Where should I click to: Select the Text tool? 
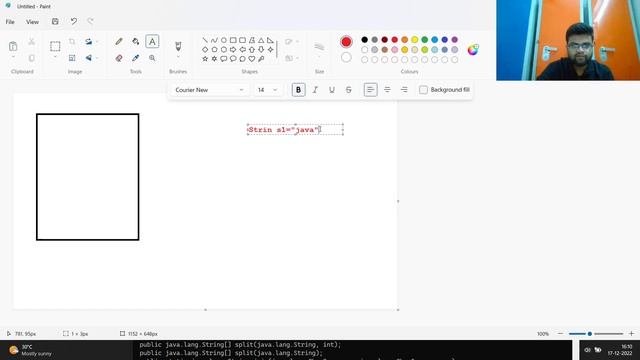pos(152,41)
